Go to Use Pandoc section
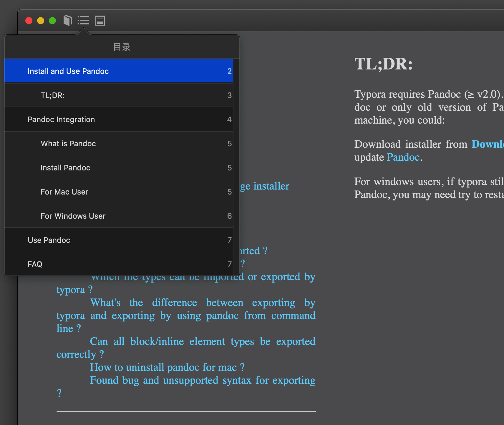504x425 pixels. (119, 240)
